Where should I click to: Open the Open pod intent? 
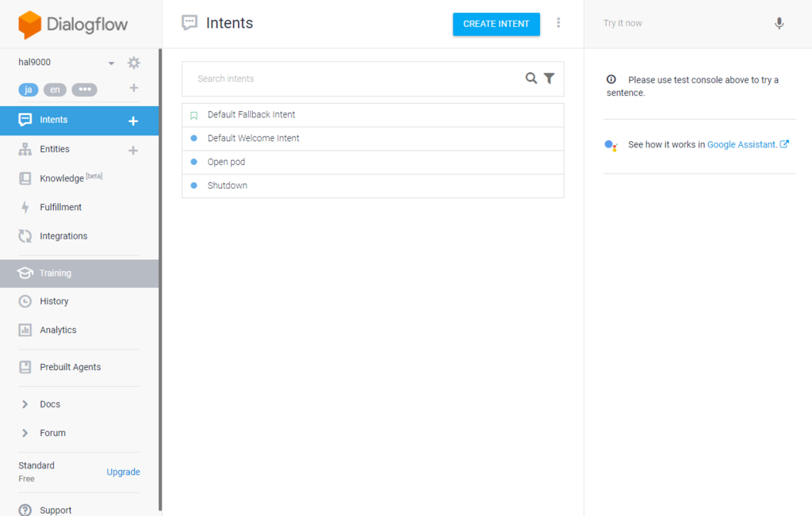(x=373, y=162)
